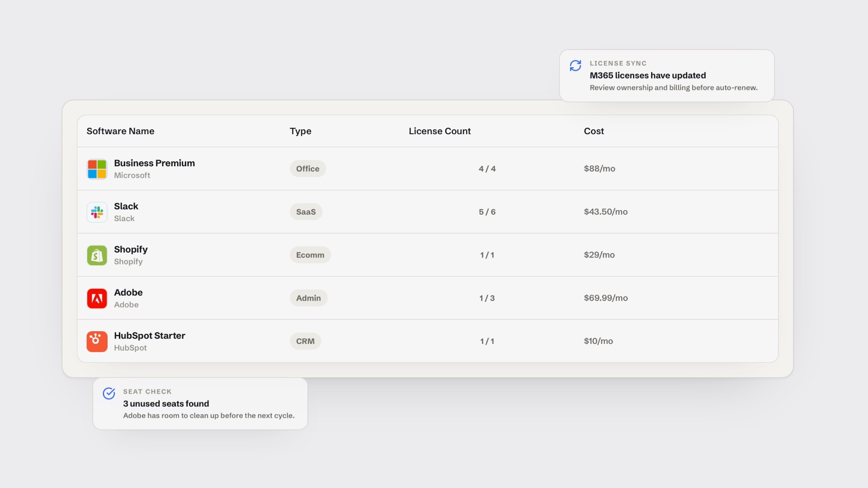Viewport: 868px width, 488px height.
Task: Click the License Sync refresh icon
Action: click(x=575, y=66)
